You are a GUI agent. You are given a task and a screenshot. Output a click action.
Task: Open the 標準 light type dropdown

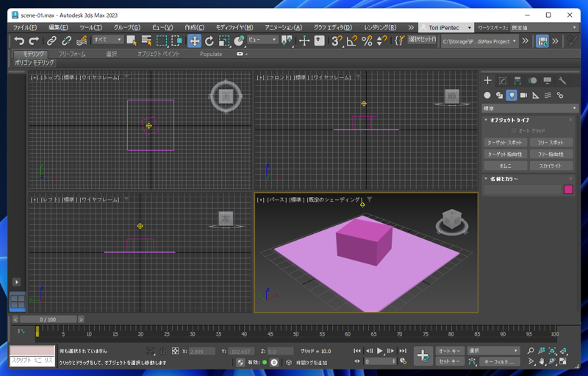[529, 108]
